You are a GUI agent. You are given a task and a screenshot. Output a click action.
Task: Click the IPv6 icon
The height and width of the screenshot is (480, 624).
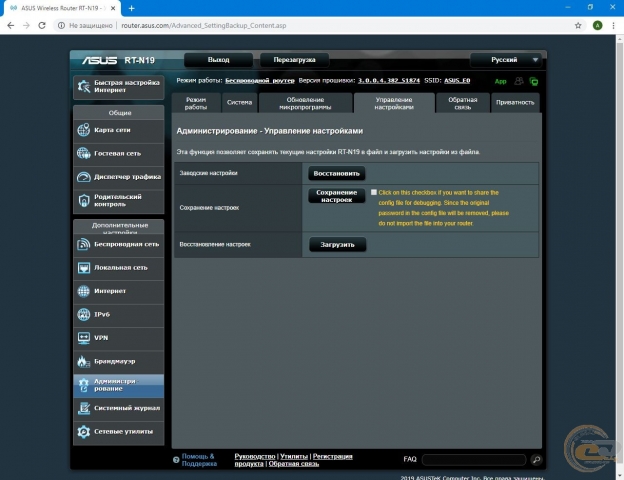84,314
